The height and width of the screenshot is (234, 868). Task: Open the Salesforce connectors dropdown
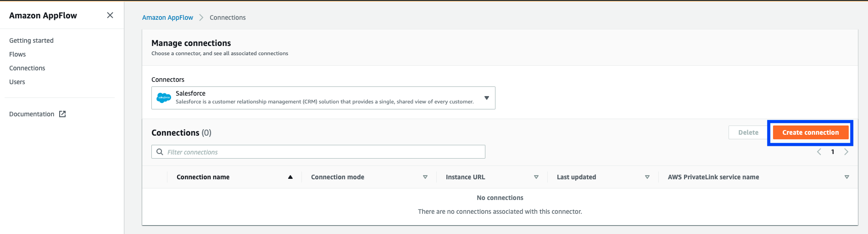tap(323, 98)
